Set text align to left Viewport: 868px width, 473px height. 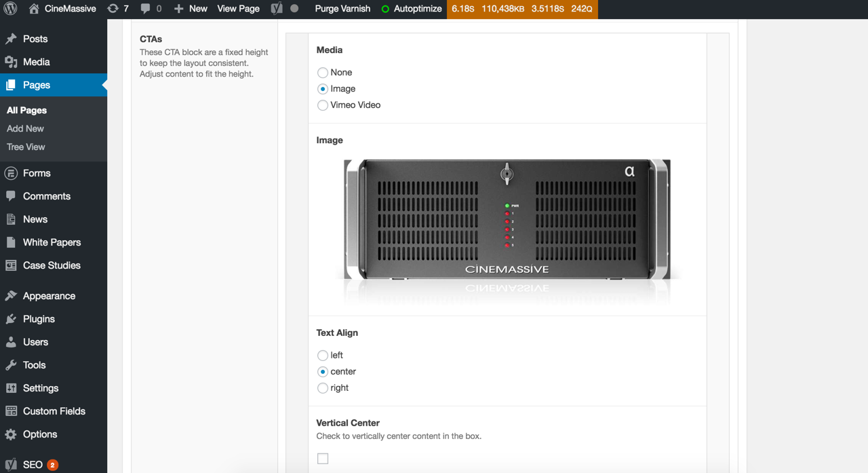click(323, 356)
